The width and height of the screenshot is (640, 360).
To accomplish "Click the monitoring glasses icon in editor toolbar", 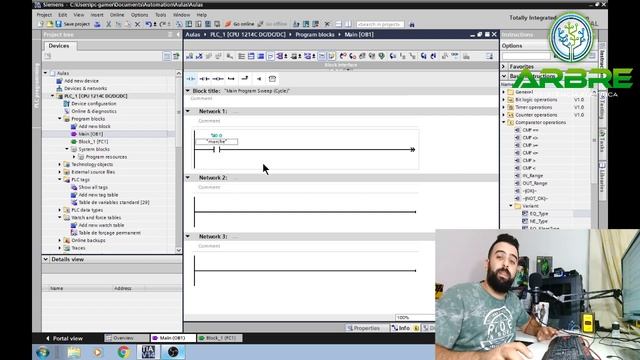I will tap(455, 56).
